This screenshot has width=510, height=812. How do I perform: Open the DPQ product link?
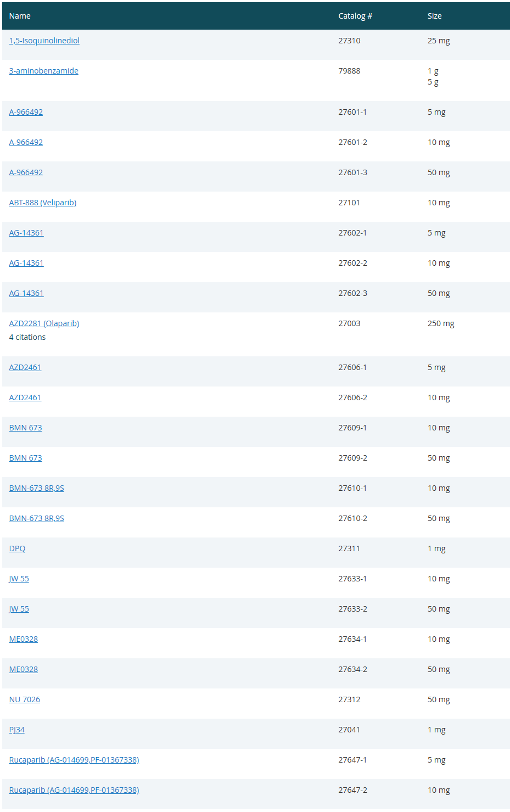(x=17, y=548)
